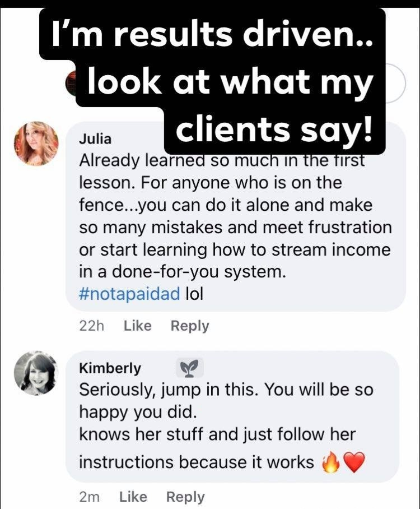Click the partially hidden avatar behind caption
The height and width of the screenshot is (509, 420).
coord(71,83)
